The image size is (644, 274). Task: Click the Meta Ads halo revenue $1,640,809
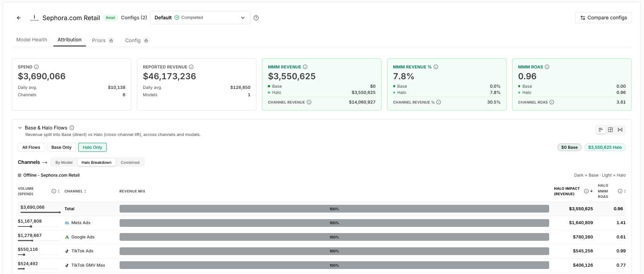(581, 223)
